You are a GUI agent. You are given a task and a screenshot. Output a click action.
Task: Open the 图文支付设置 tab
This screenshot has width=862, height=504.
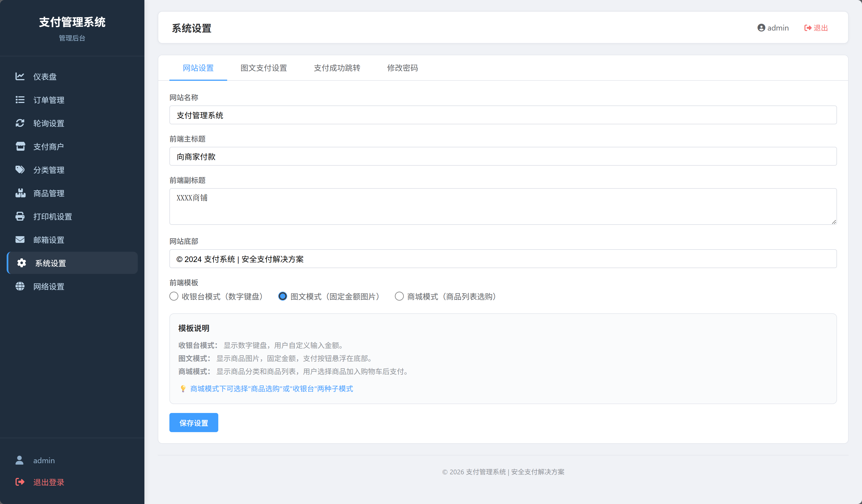[x=263, y=68]
